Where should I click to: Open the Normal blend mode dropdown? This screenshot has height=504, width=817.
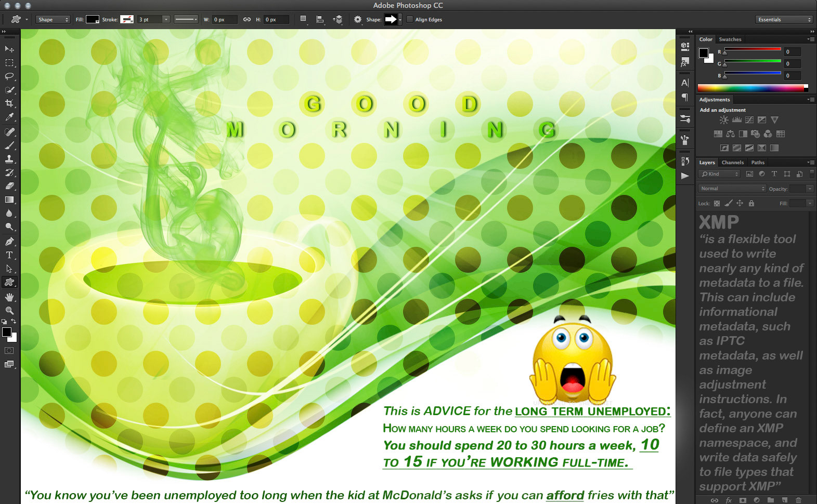(x=732, y=189)
